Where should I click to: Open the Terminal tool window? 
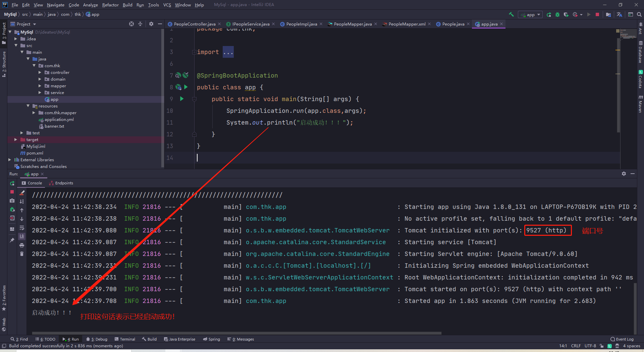pyautogui.click(x=125, y=339)
